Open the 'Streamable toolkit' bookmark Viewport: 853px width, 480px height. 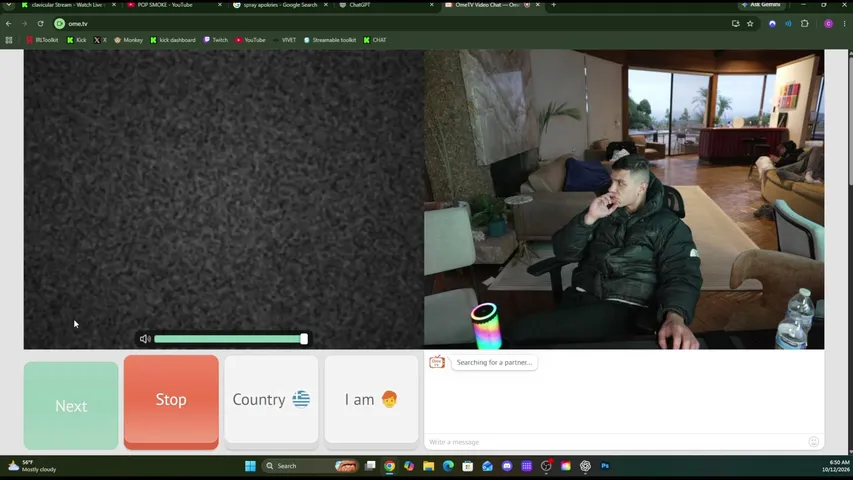point(330,40)
